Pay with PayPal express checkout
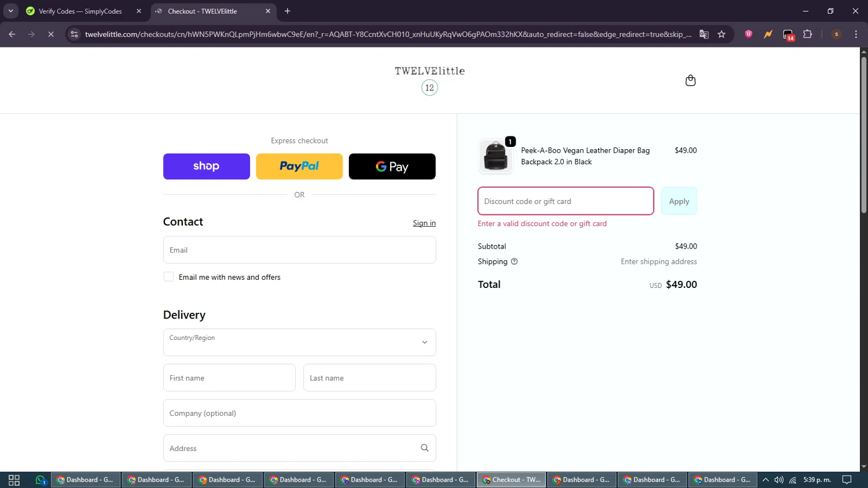This screenshot has height=488, width=868. click(299, 167)
